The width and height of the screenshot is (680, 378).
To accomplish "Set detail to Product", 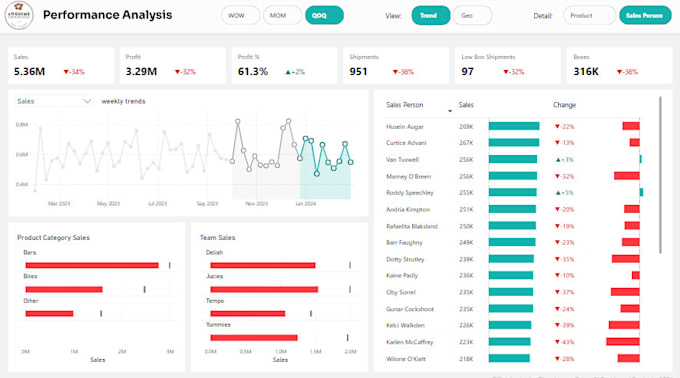I will tap(589, 15).
